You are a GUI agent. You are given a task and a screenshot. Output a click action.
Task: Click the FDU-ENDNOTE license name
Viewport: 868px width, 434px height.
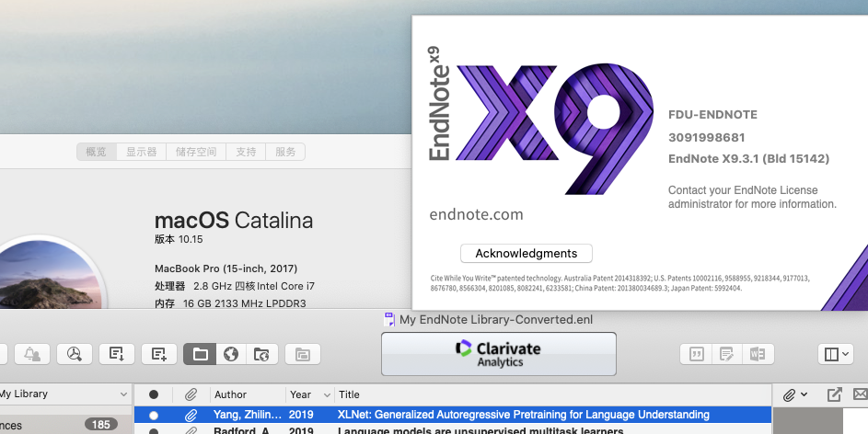click(712, 114)
